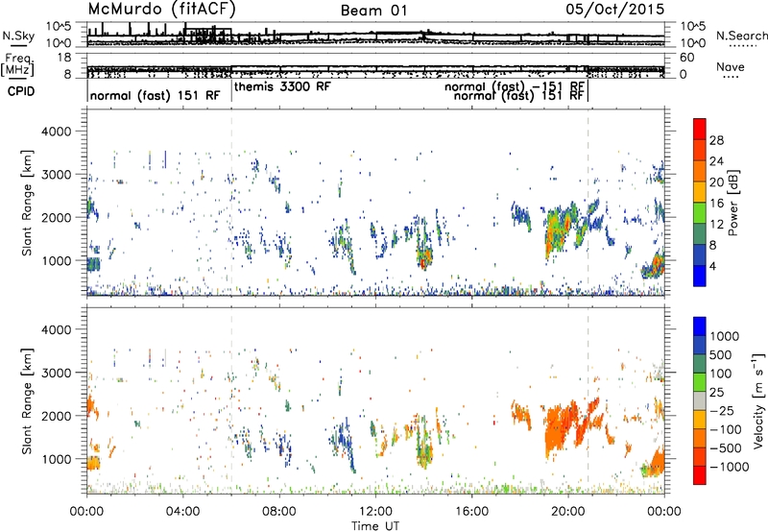Pick the yellow 16–20 dB power segment
Screen dimensions: 768x532
tap(700, 191)
